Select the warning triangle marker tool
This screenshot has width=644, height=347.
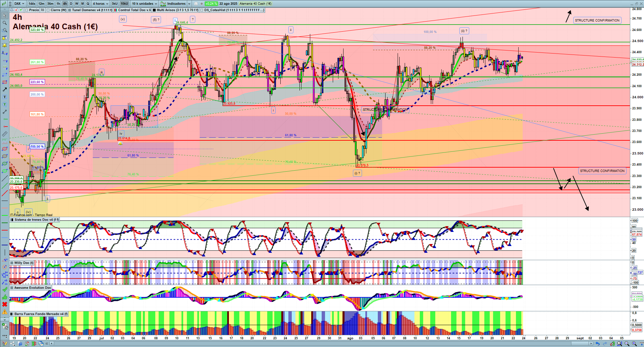click(5, 312)
